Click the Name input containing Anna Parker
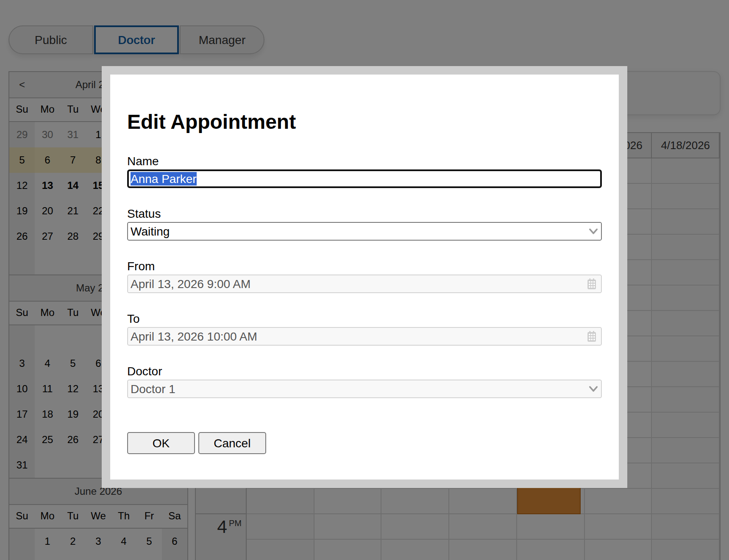 click(364, 179)
